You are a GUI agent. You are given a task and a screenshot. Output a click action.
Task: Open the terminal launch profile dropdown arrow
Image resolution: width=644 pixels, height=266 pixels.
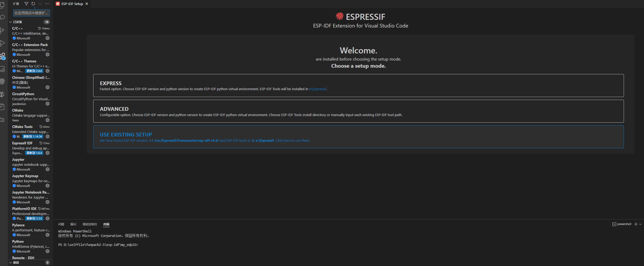pyautogui.click(x=640, y=224)
